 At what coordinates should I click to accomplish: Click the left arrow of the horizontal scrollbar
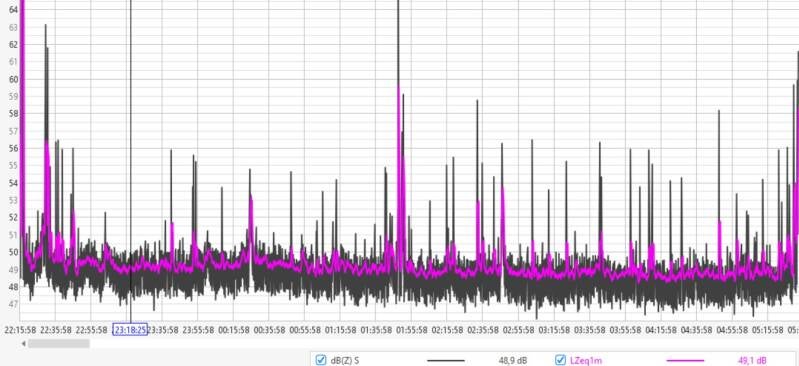point(23,344)
